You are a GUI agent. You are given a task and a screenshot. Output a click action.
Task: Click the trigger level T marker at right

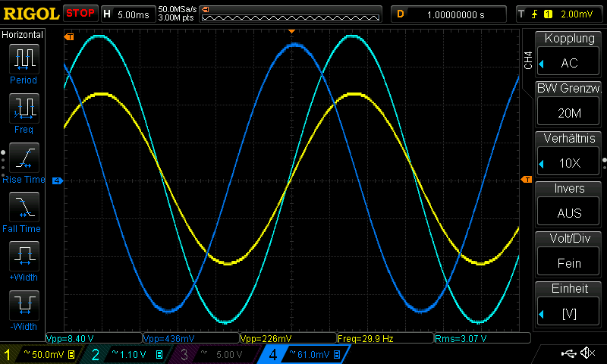[527, 180]
